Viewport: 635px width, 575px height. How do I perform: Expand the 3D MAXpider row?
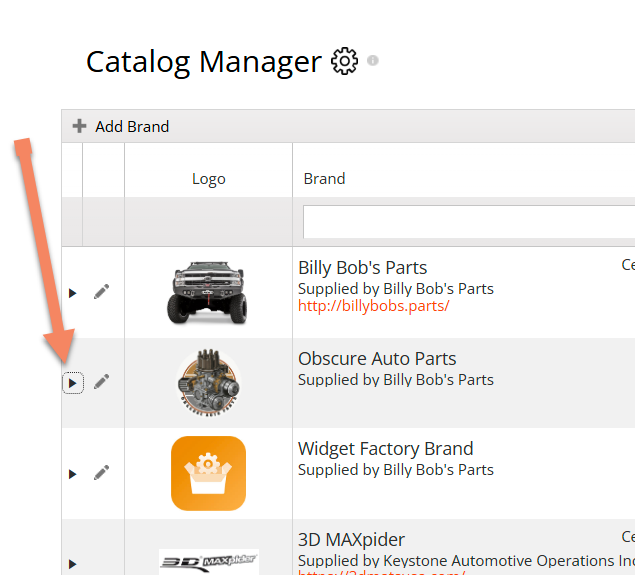coord(72,564)
